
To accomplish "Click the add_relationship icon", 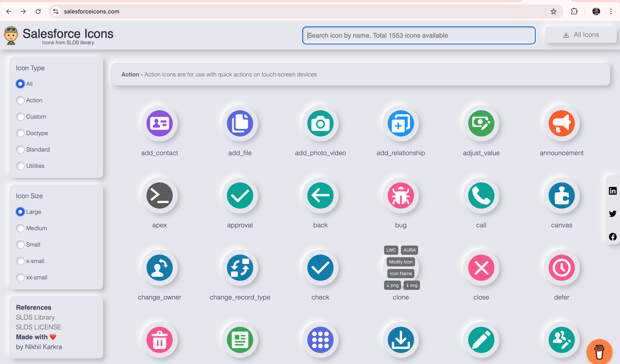I will tap(401, 123).
